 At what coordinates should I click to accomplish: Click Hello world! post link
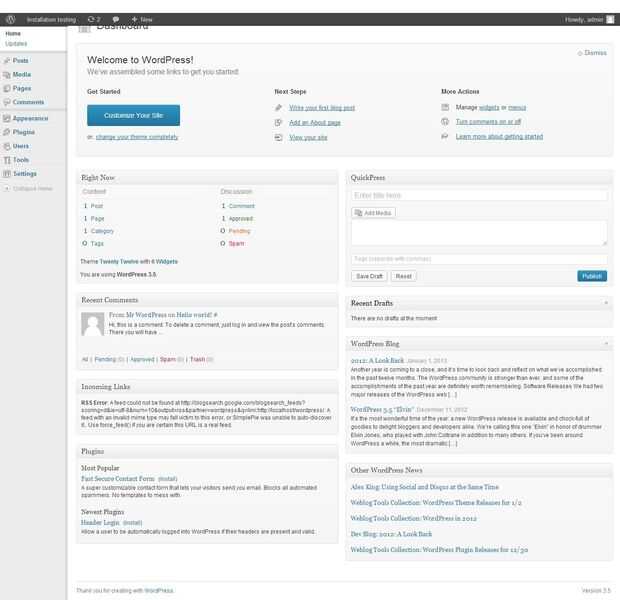click(194, 315)
